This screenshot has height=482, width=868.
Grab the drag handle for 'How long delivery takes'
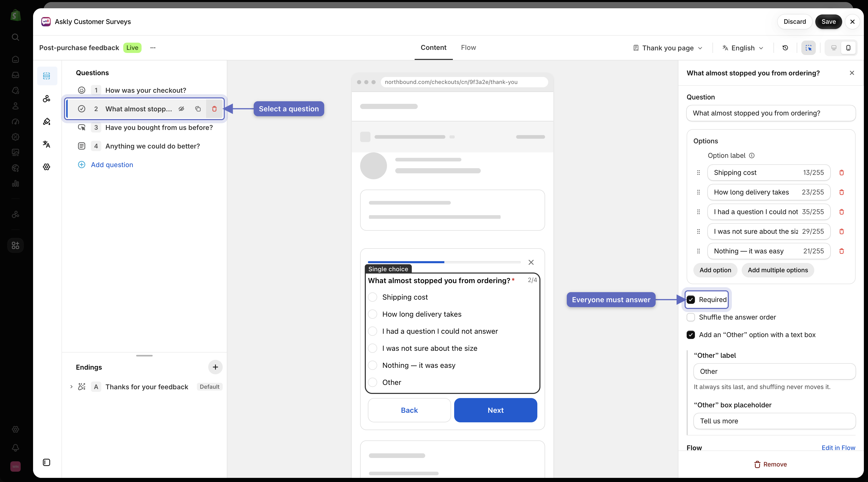click(698, 192)
